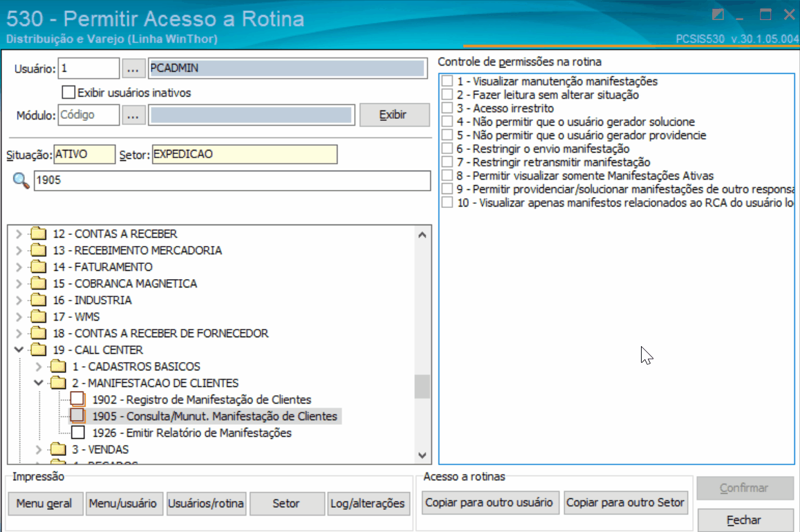Click the routine search field containing 1905
800x532 pixels.
point(232,180)
